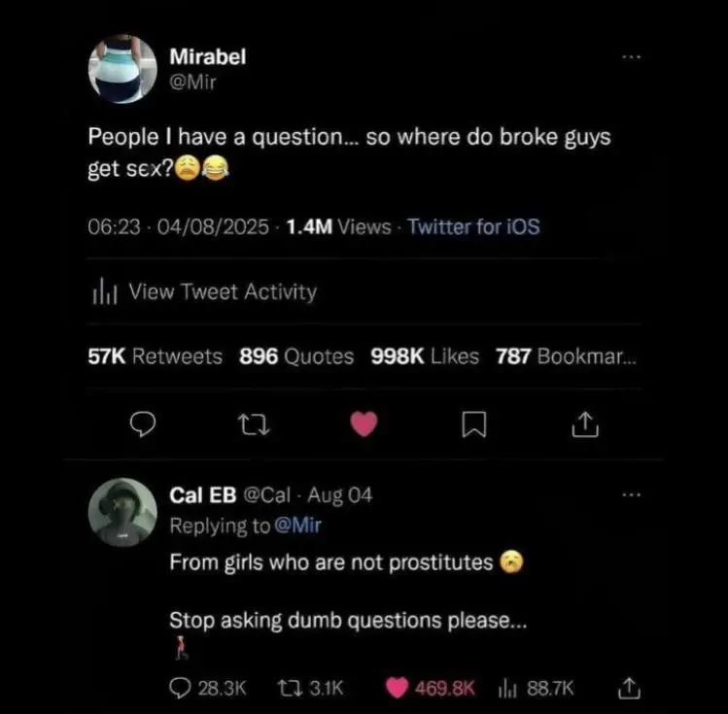
Task: Click the reply icon on Cal EB's reply
Action: point(181,688)
